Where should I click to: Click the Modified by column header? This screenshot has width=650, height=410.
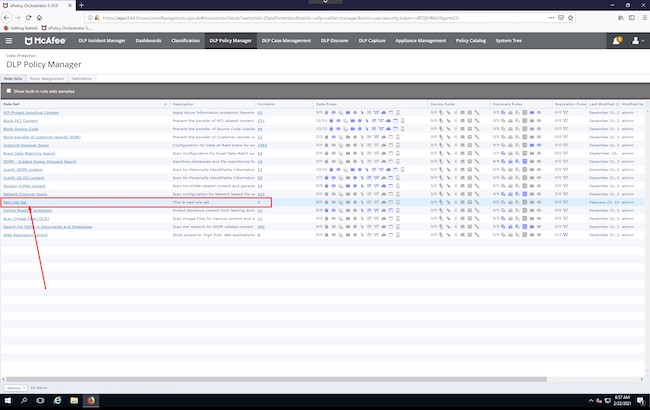tap(632, 104)
